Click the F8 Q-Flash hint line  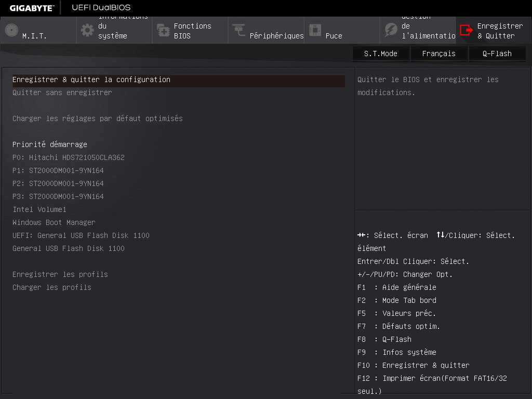pyautogui.click(x=384, y=339)
